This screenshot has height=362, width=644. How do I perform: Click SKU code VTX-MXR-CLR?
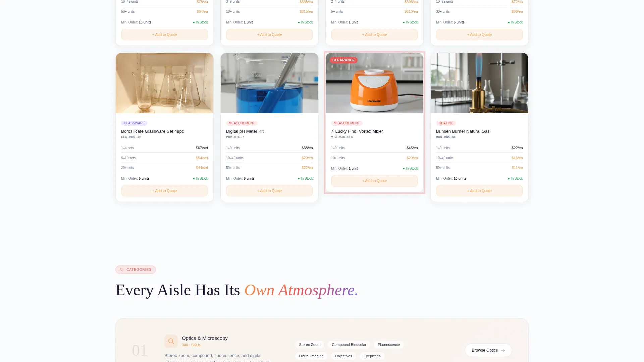pyautogui.click(x=342, y=137)
